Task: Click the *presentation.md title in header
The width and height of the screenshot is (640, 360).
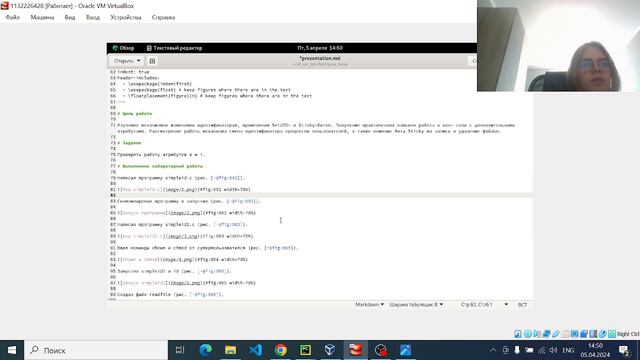Action: pos(320,58)
